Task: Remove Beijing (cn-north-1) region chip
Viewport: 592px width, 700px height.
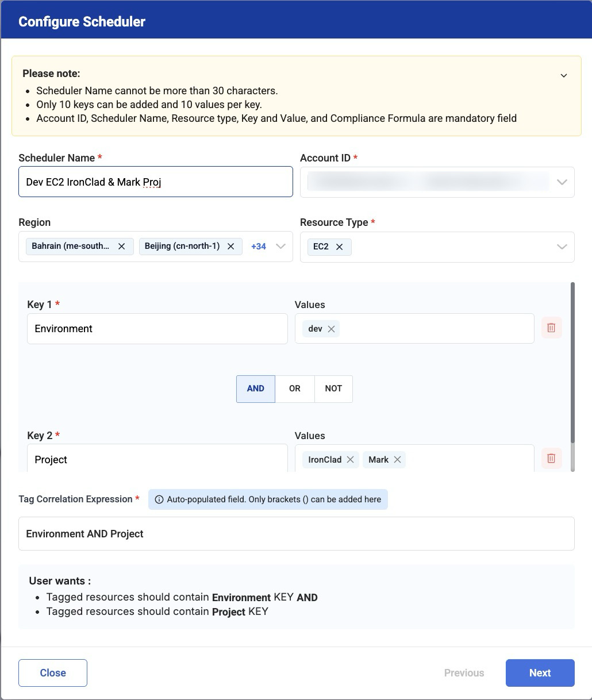Action: [230, 246]
